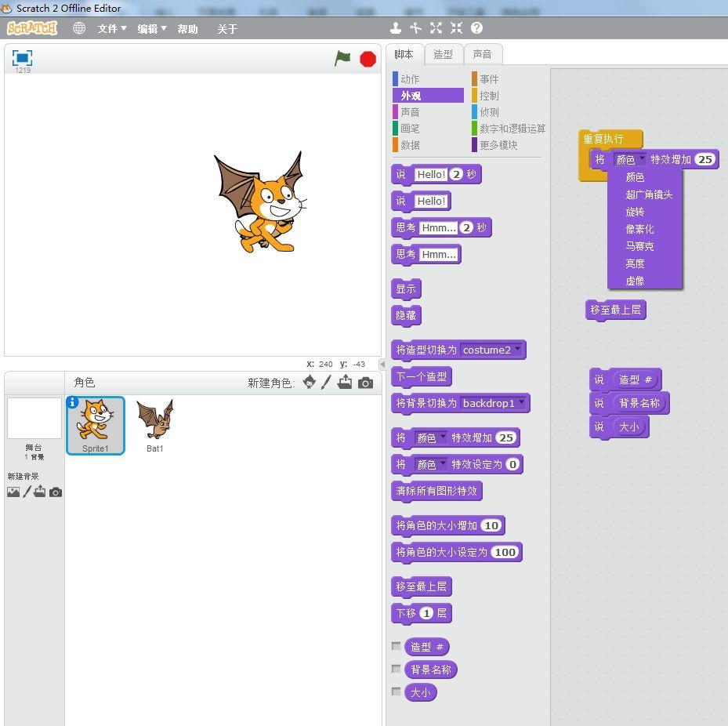Enable 背景名称 stage monitor checkbox

[396, 669]
